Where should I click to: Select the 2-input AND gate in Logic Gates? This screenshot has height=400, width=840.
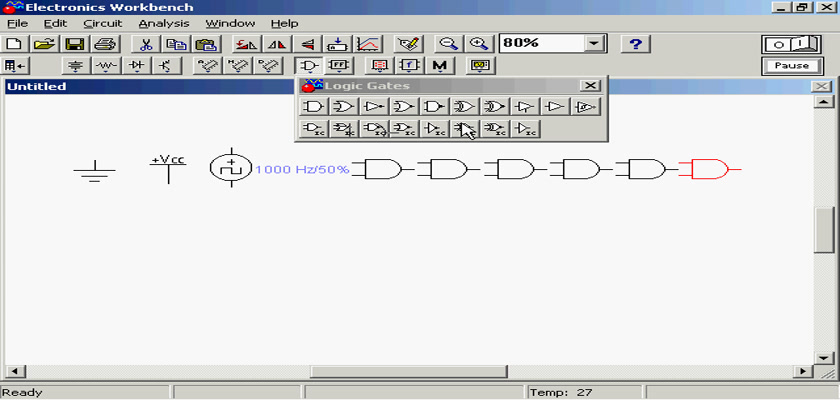pos(314,106)
